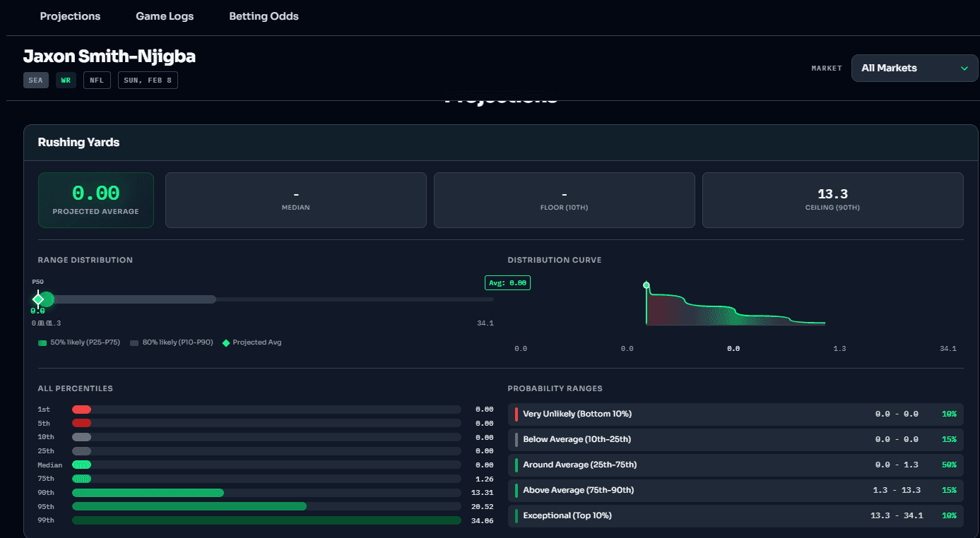This screenshot has height=538, width=980.
Task: Open the Betting Odds tab
Action: [x=264, y=16]
